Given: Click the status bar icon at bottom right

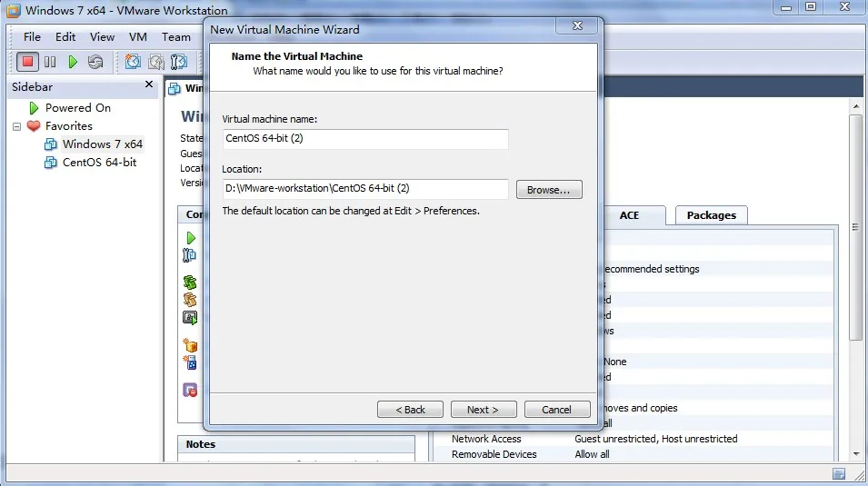Looking at the screenshot, I should 839,474.
